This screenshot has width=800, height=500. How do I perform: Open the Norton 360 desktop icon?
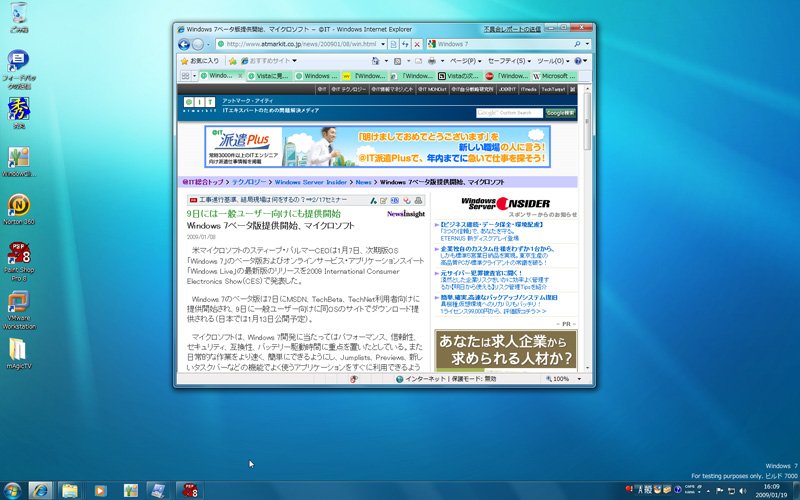19,209
